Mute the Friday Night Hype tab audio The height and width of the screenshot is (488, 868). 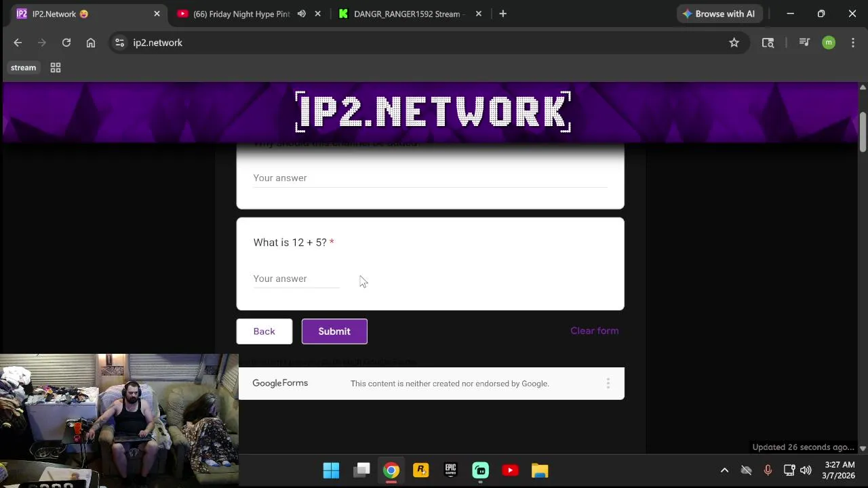coord(302,14)
